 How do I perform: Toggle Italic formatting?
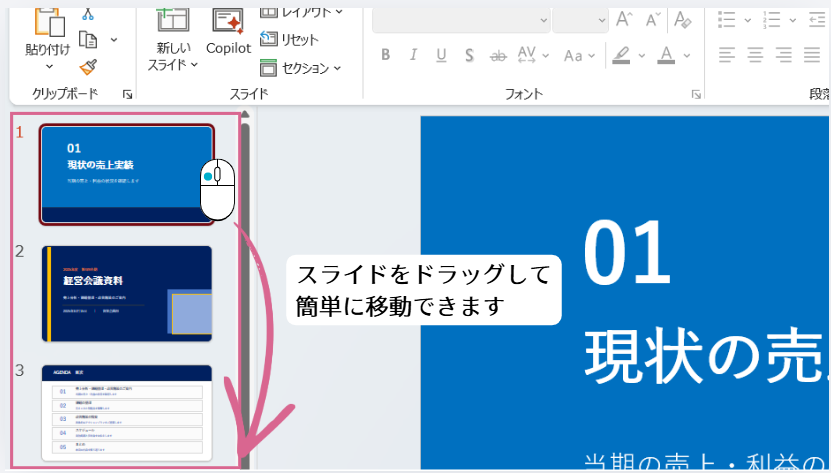pyautogui.click(x=413, y=55)
